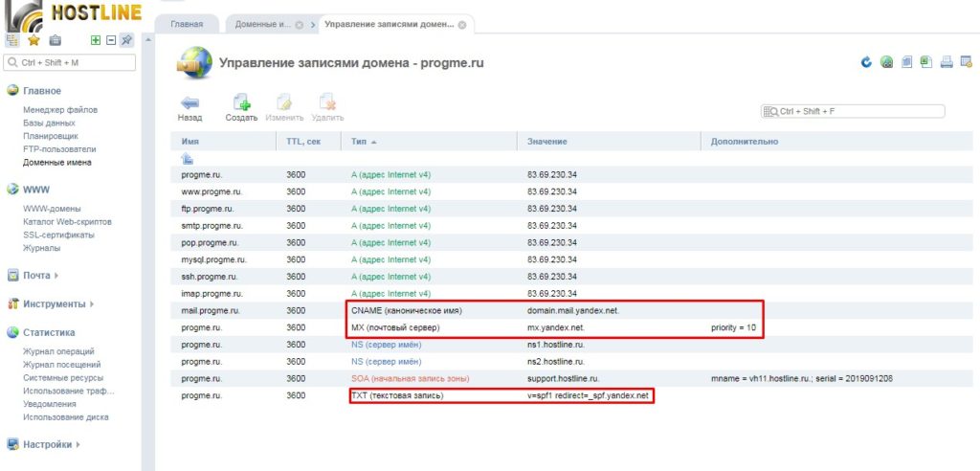Open Журнал посещений in sidebar
Image resolution: width=980 pixels, height=471 pixels.
click(x=62, y=365)
